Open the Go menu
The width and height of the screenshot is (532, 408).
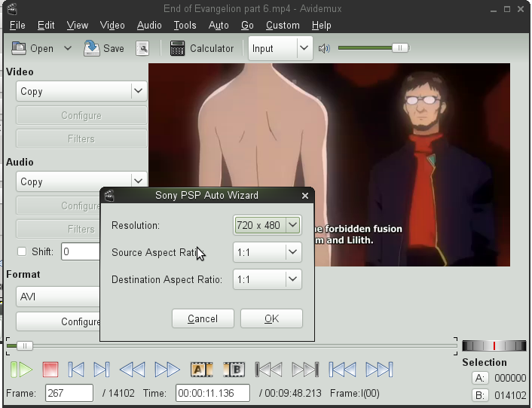(247, 26)
